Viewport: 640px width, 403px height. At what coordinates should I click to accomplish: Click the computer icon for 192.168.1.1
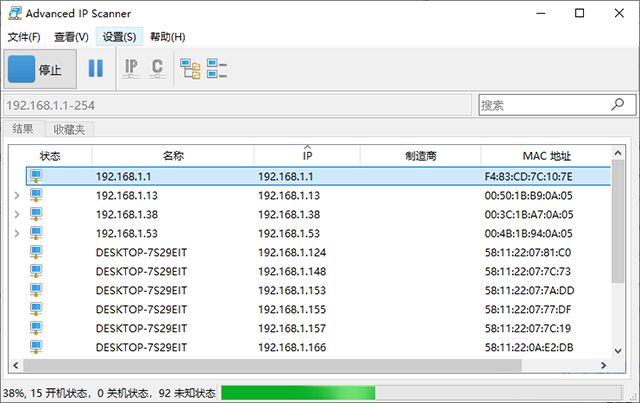[x=37, y=176]
